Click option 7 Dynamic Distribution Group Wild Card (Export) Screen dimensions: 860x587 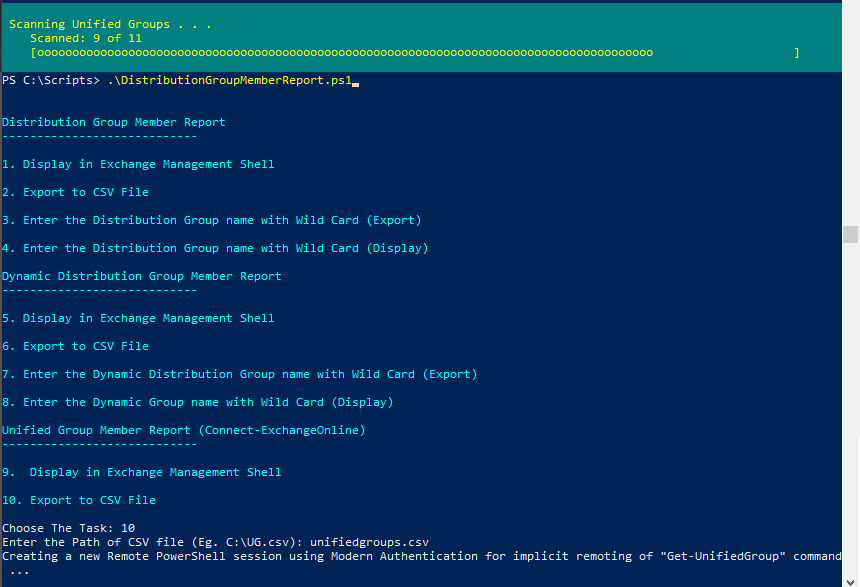coord(240,374)
